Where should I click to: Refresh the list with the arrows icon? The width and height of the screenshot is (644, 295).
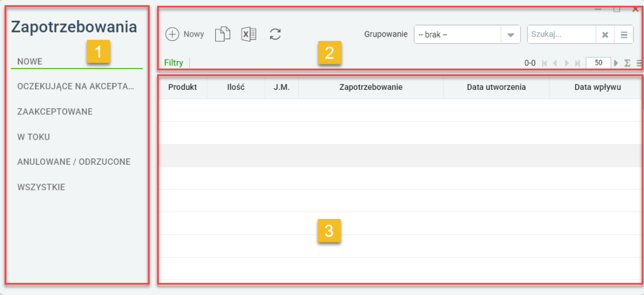(x=275, y=34)
